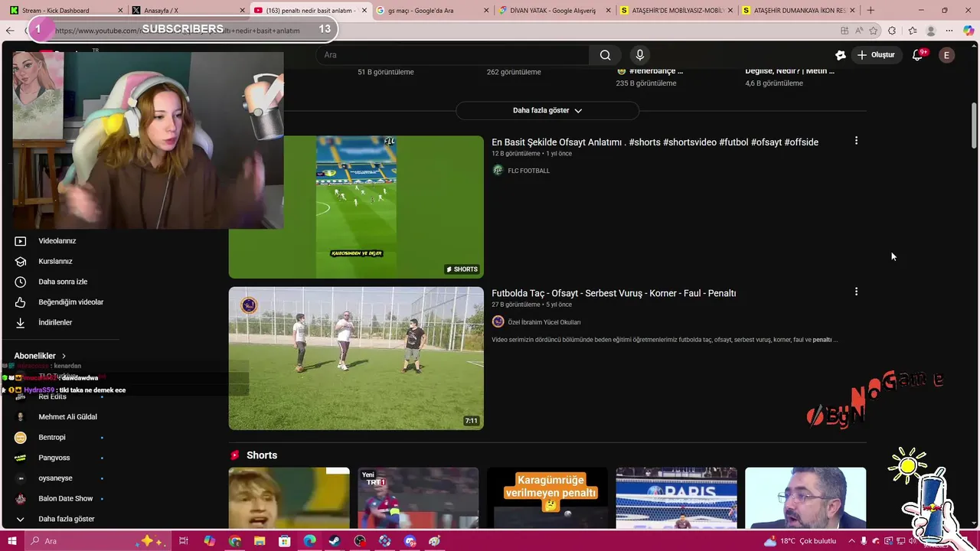Click the Edge icon on the taskbar

(309, 541)
